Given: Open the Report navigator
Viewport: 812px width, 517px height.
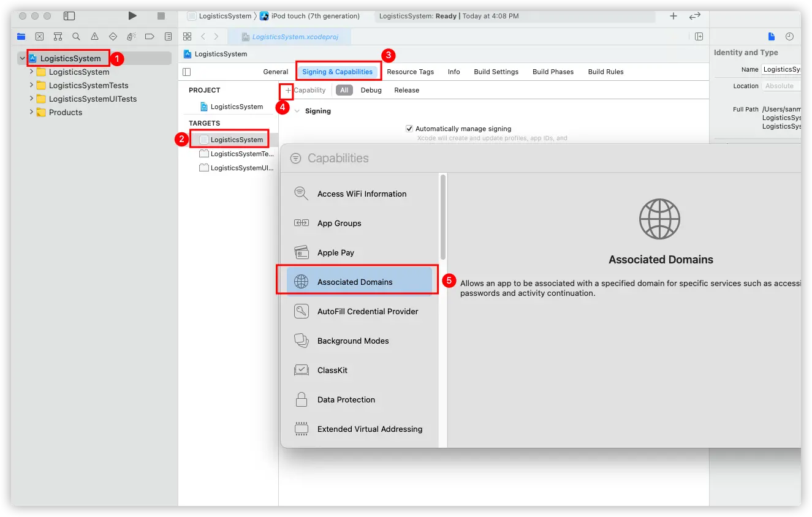Looking at the screenshot, I should tap(168, 37).
